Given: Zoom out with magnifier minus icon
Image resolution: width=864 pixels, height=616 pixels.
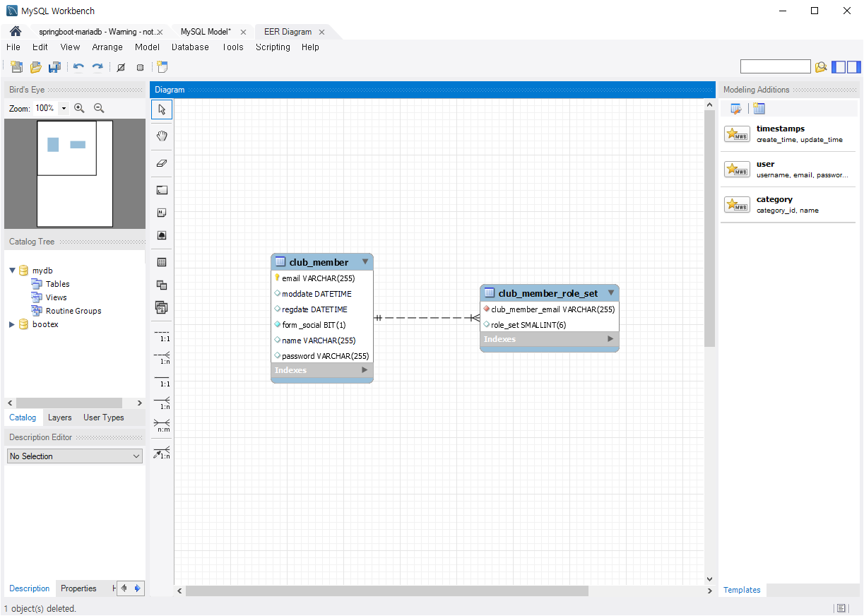Looking at the screenshot, I should (99, 108).
